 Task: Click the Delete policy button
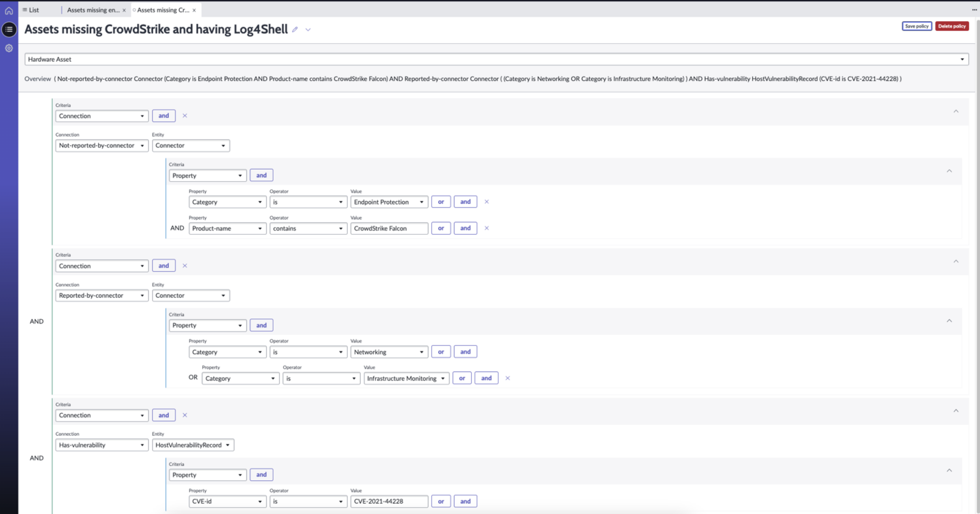(952, 26)
